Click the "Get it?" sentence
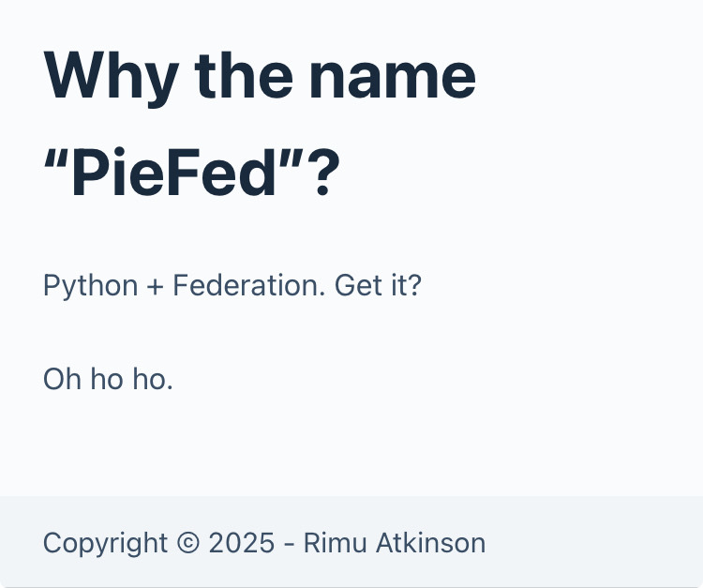The height and width of the screenshot is (588, 703). [x=378, y=285]
